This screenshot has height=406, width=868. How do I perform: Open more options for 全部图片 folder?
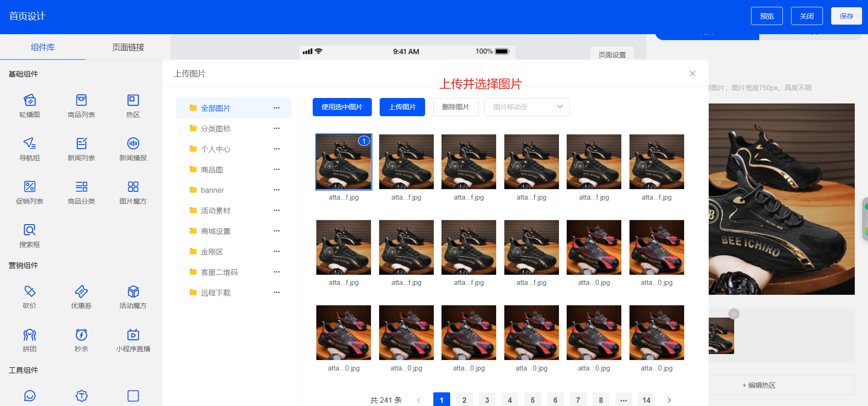pyautogui.click(x=277, y=108)
